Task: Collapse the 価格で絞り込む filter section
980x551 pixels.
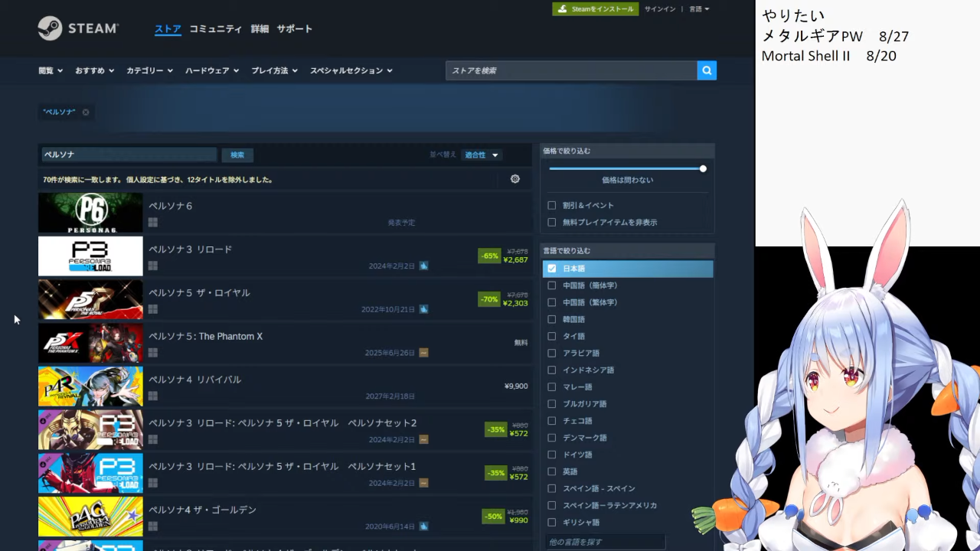Action: pos(627,151)
